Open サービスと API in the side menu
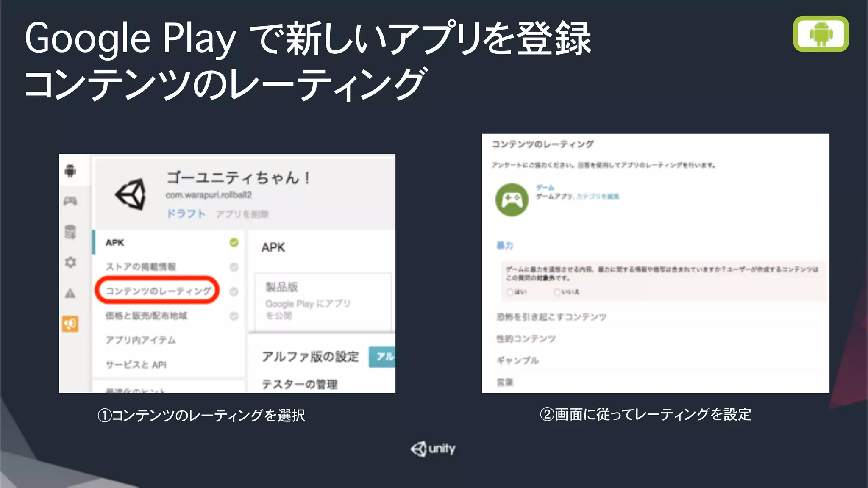The width and height of the screenshot is (868, 488). coord(136,365)
